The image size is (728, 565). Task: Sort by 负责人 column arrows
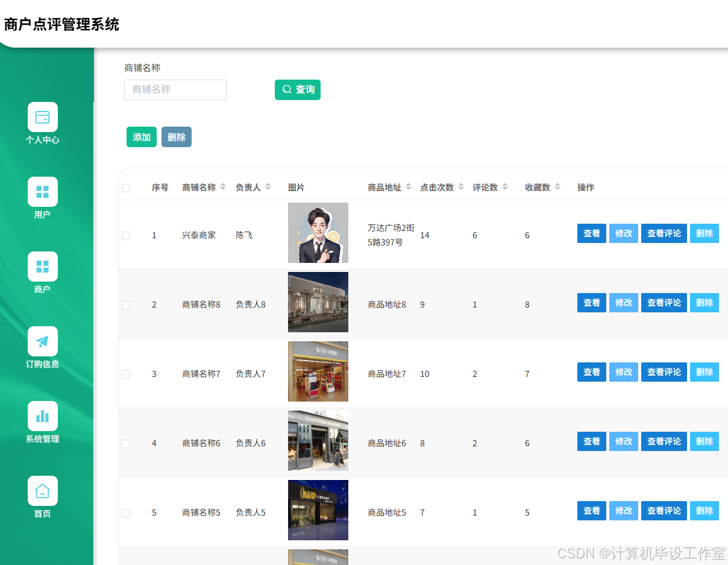coord(268,187)
